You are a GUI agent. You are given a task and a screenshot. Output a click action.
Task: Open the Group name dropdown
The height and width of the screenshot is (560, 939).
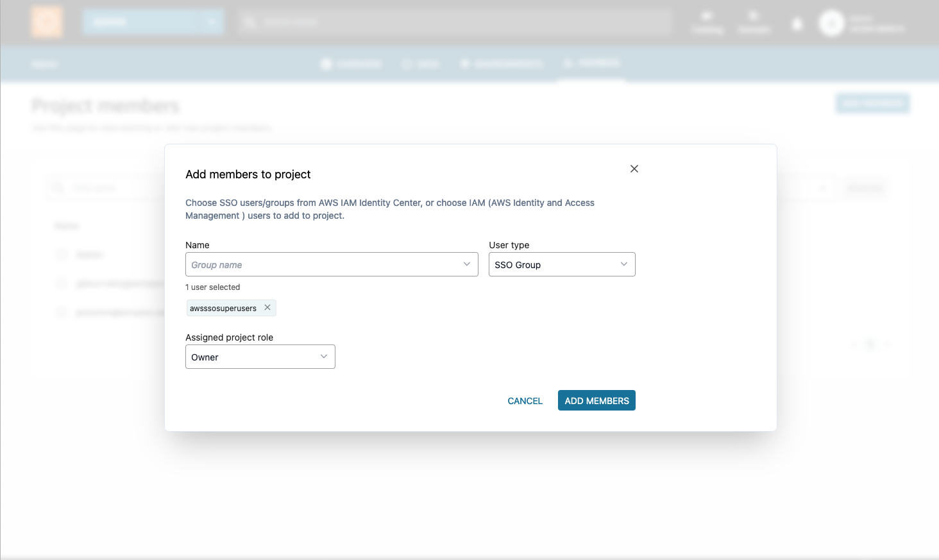pos(332,264)
